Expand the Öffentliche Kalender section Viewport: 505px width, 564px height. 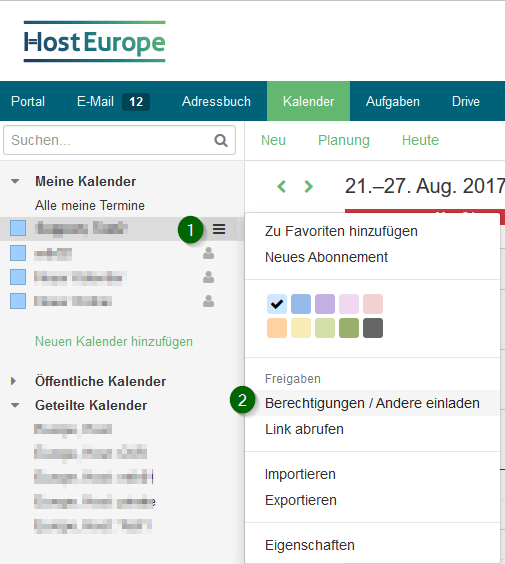(x=14, y=381)
